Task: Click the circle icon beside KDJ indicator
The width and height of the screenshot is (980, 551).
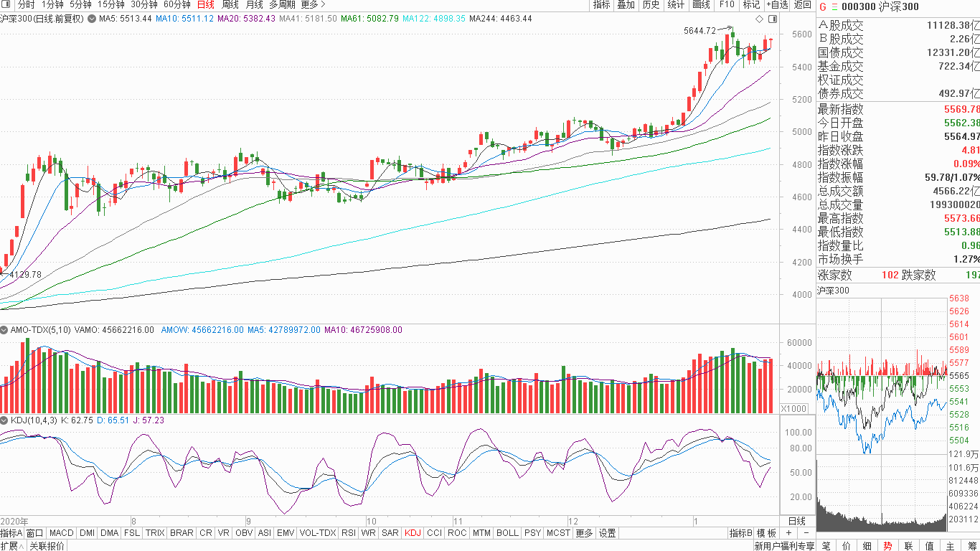Action: tap(5, 420)
